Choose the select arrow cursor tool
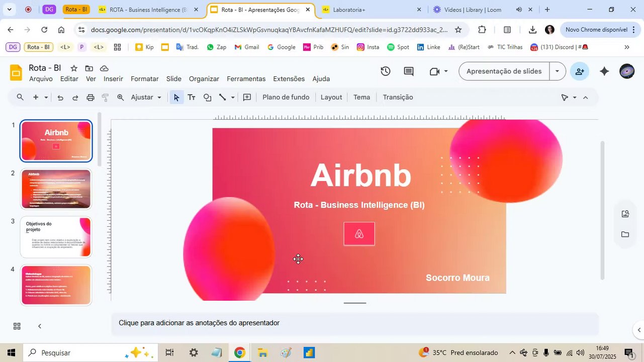 [176, 98]
